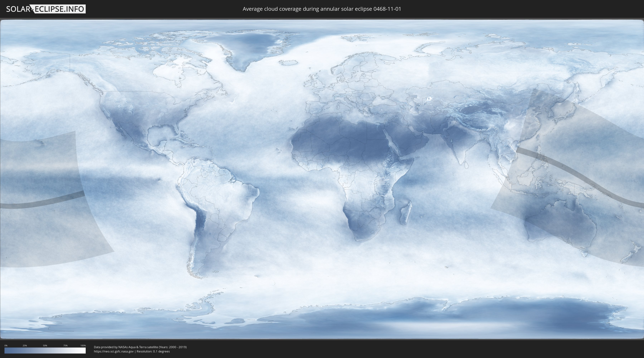The width and height of the screenshot is (644, 358).
Task: Select the eclipse cloud coverage title text
Action: [322, 9]
